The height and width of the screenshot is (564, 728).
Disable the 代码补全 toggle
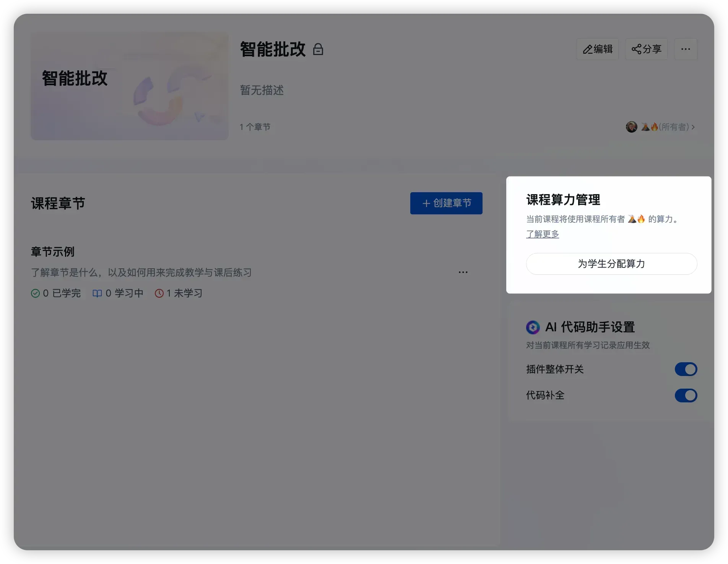[686, 395]
